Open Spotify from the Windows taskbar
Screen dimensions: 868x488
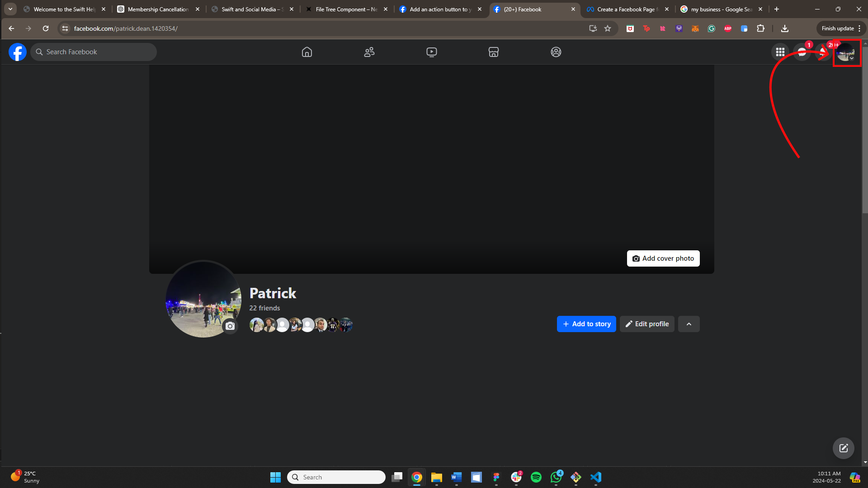(x=536, y=477)
